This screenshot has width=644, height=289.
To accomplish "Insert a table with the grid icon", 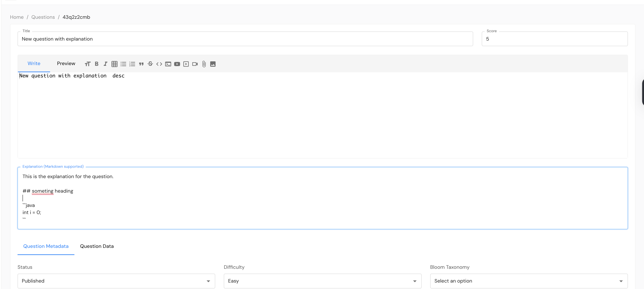I will click(114, 64).
